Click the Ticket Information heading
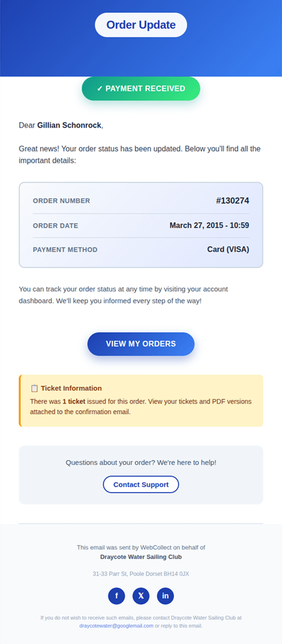This screenshot has height=644, width=282. (x=71, y=388)
